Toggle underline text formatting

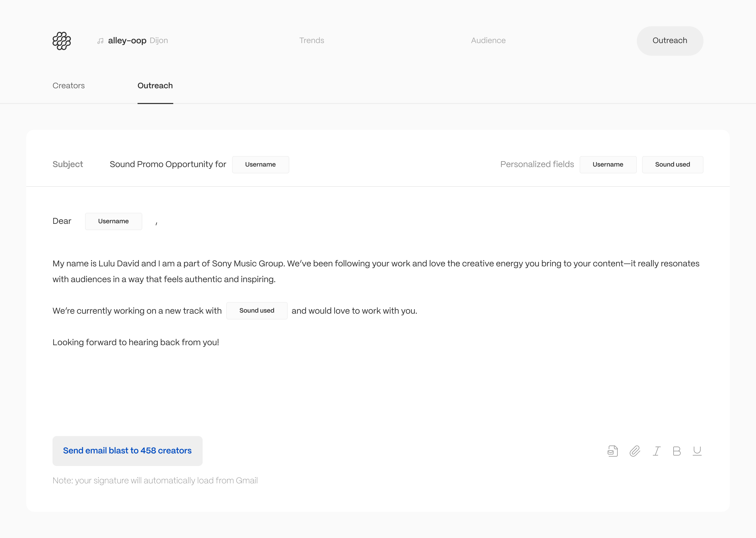pos(697,451)
